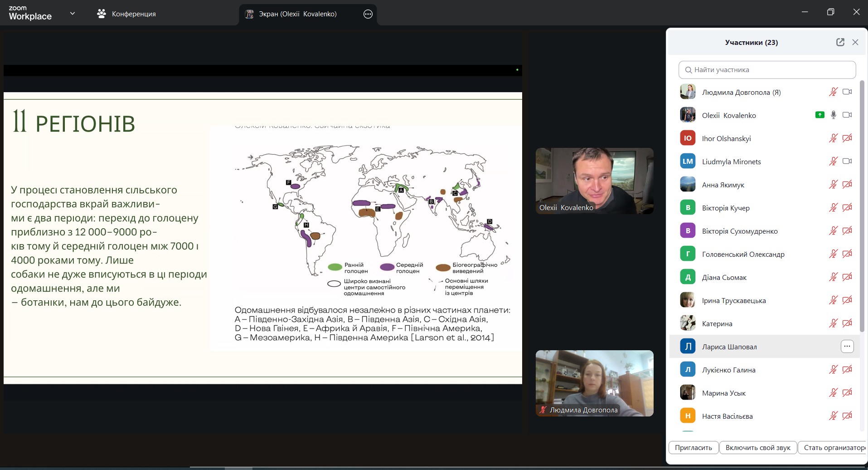Close the participants panel
Screen dimensions: 868x470
[855, 42]
